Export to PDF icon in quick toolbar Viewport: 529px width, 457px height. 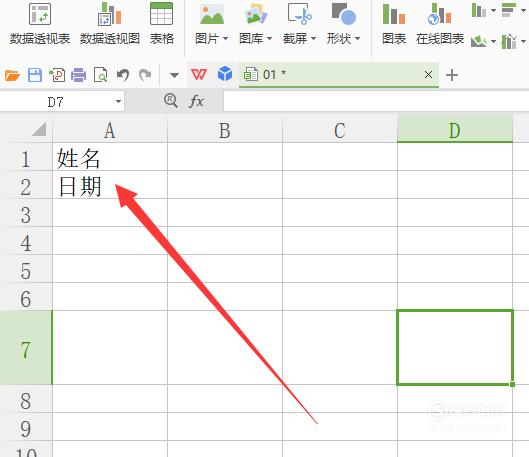pos(57,75)
